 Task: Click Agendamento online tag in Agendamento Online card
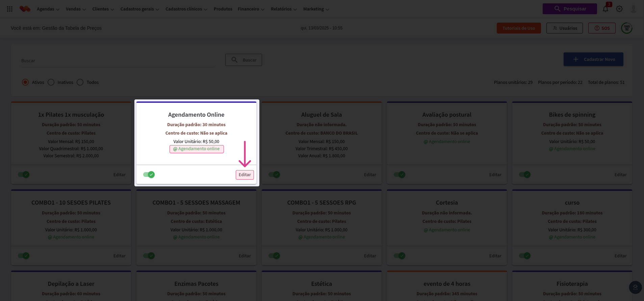coord(197,149)
